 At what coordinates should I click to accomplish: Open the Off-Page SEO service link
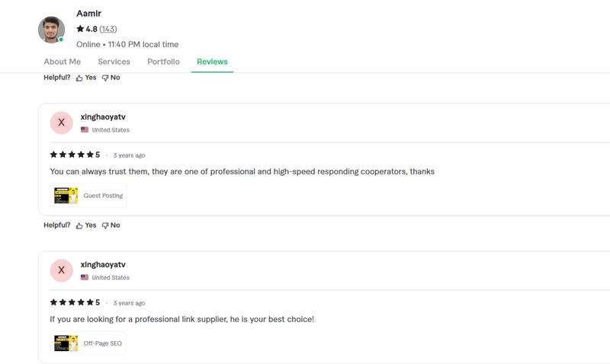point(102,343)
